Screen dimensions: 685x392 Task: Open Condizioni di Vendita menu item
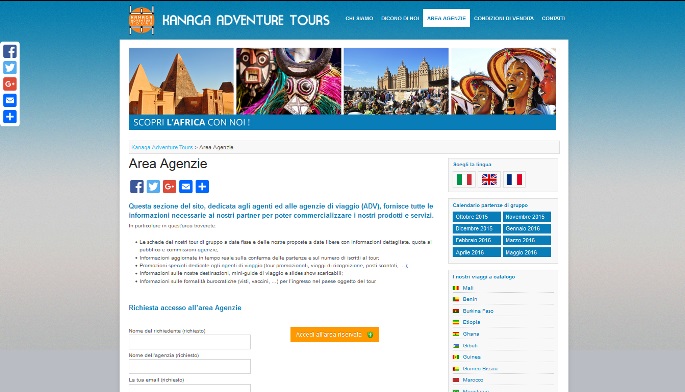point(504,18)
